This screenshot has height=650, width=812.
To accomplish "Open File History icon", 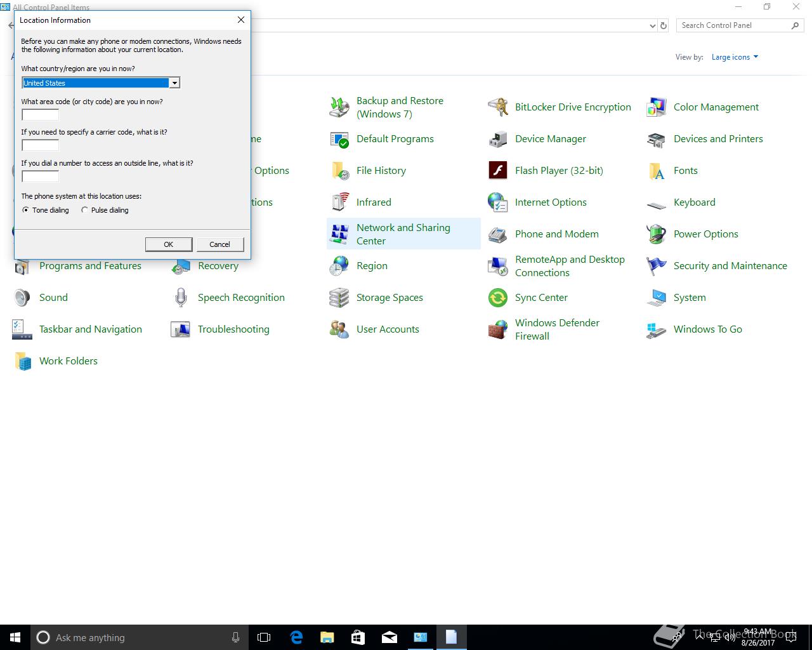I will click(x=339, y=171).
